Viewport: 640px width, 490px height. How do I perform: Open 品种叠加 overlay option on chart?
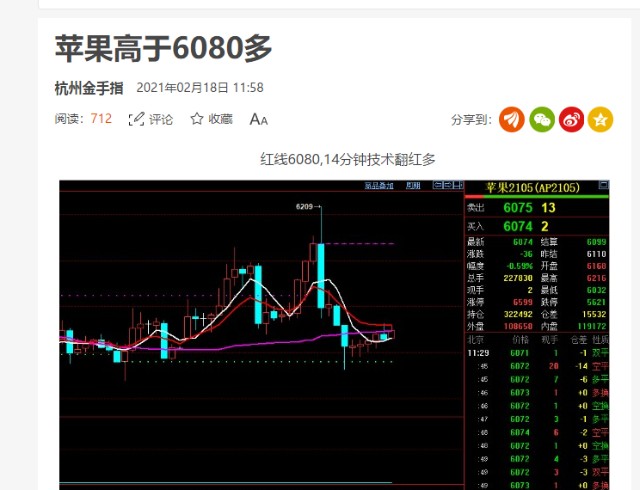coord(379,185)
